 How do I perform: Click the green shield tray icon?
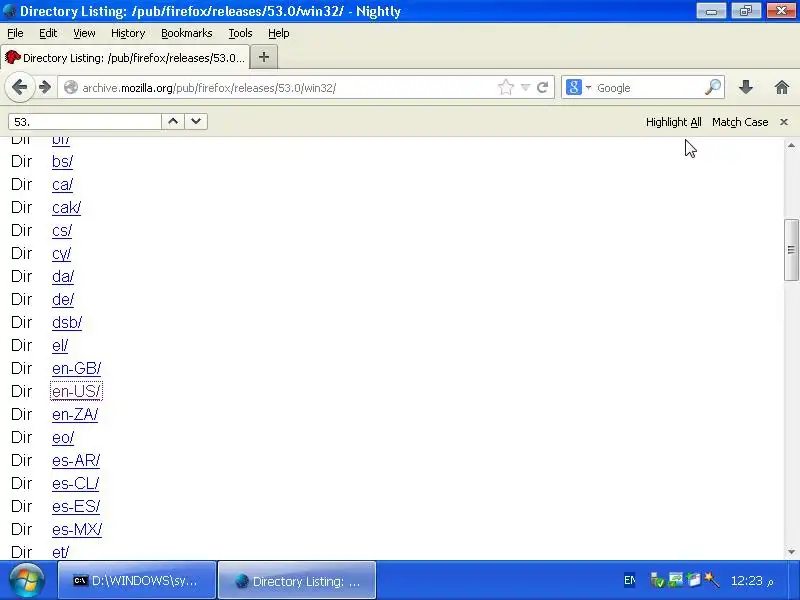click(657, 580)
